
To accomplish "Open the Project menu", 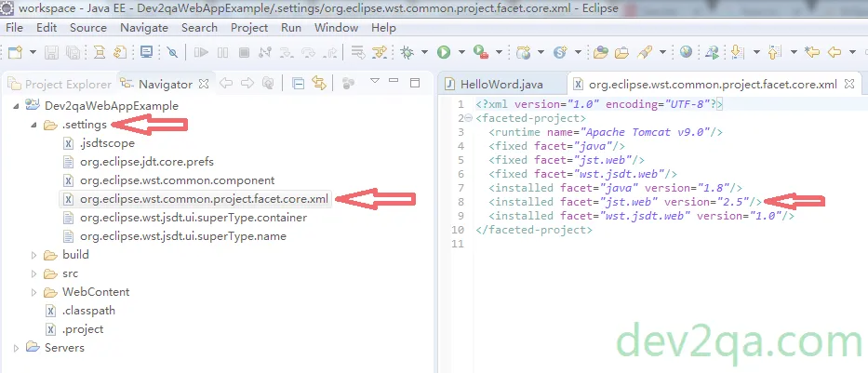I will (249, 28).
